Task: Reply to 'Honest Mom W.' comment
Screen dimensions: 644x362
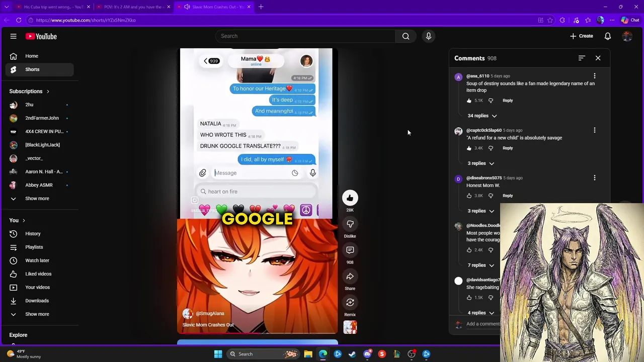Action: 508,196
